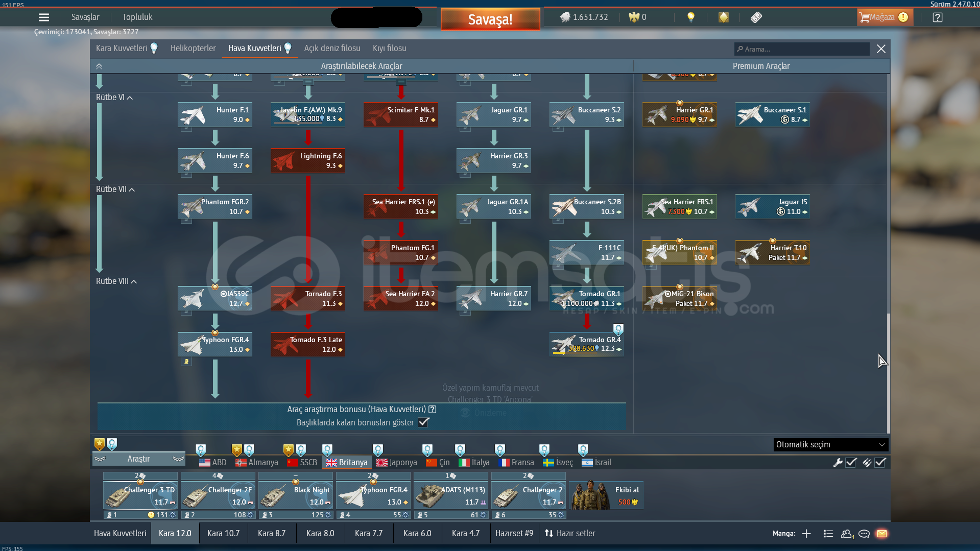Image resolution: width=980 pixels, height=551 pixels.
Task: Click the golden eagles currency balance
Action: (x=638, y=17)
